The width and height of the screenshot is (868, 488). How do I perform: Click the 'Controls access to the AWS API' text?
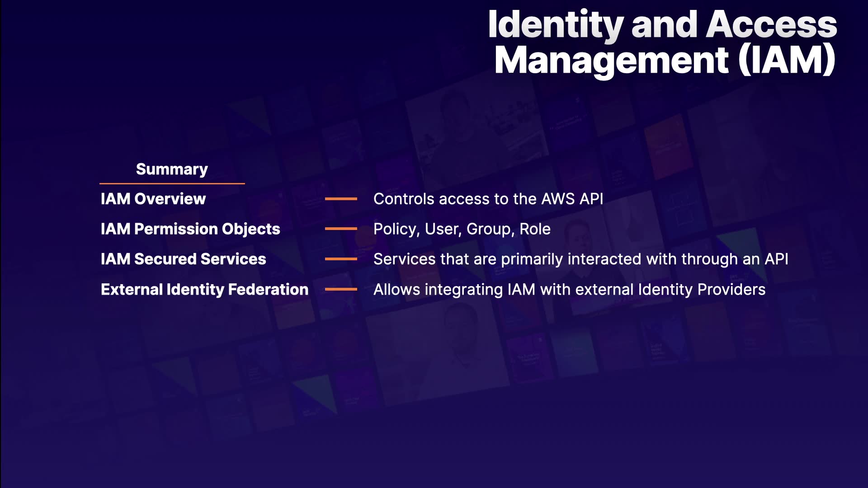[488, 199]
